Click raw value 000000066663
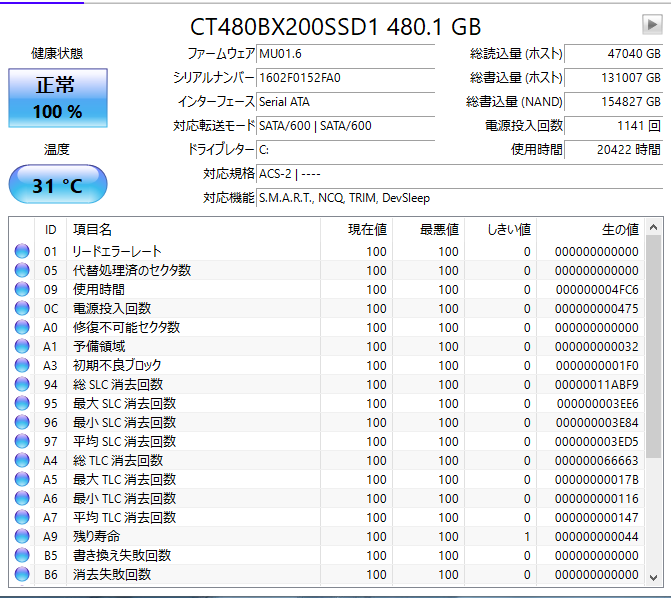Screen dimensions: 671x598 click(597, 461)
